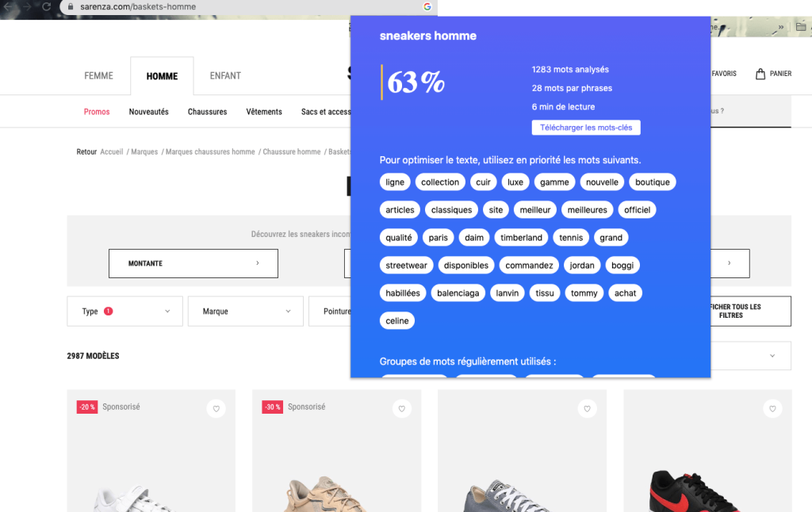Click the 'sneakers homme' panel title
Viewport: 812px width, 512px height.
point(427,36)
